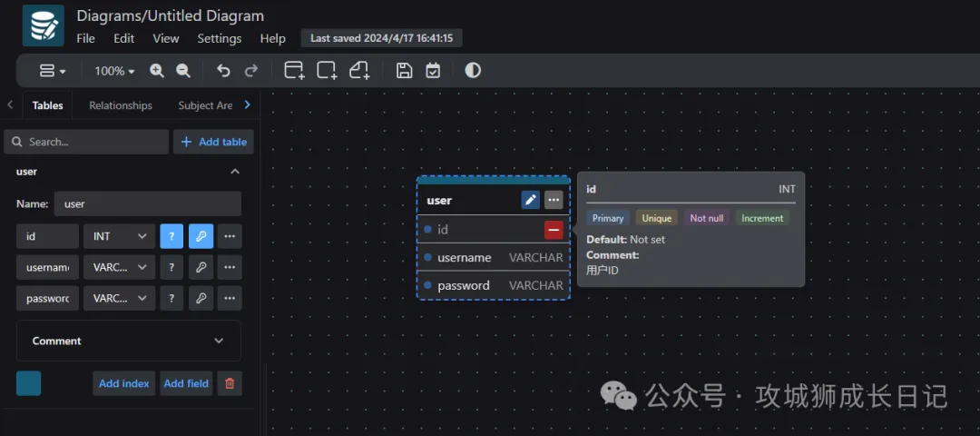Open the 100% zoom level dropdown
This screenshot has height=436, width=980.
[114, 71]
